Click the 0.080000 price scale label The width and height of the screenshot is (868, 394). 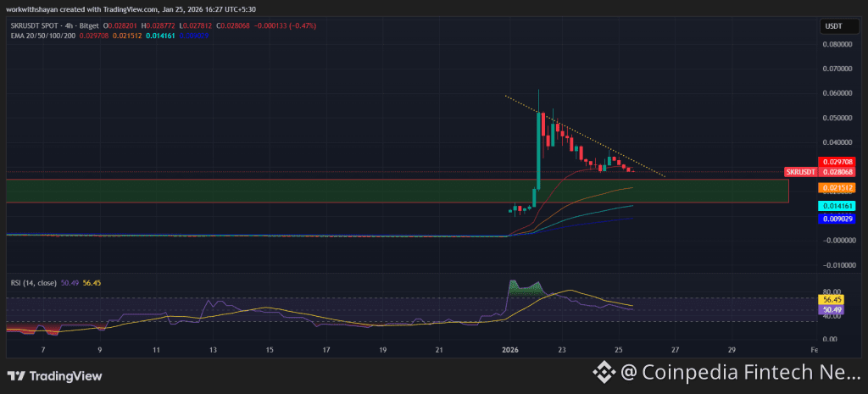coord(836,44)
